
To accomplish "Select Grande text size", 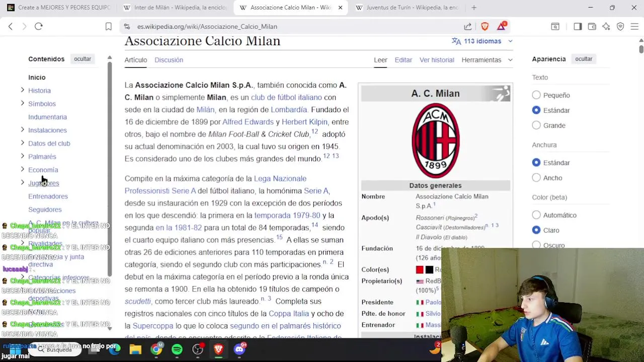I will click(x=536, y=125).
